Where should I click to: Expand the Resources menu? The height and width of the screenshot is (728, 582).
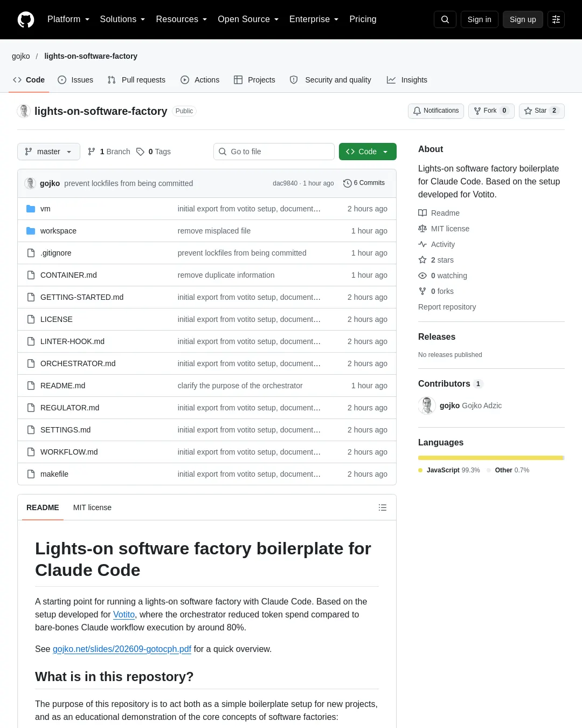(182, 19)
